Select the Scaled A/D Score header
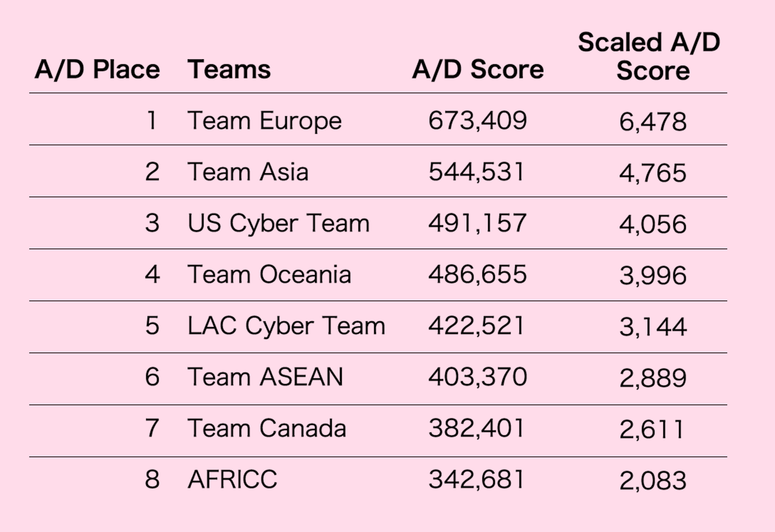Image resolution: width=775 pixels, height=532 pixels. (649, 56)
